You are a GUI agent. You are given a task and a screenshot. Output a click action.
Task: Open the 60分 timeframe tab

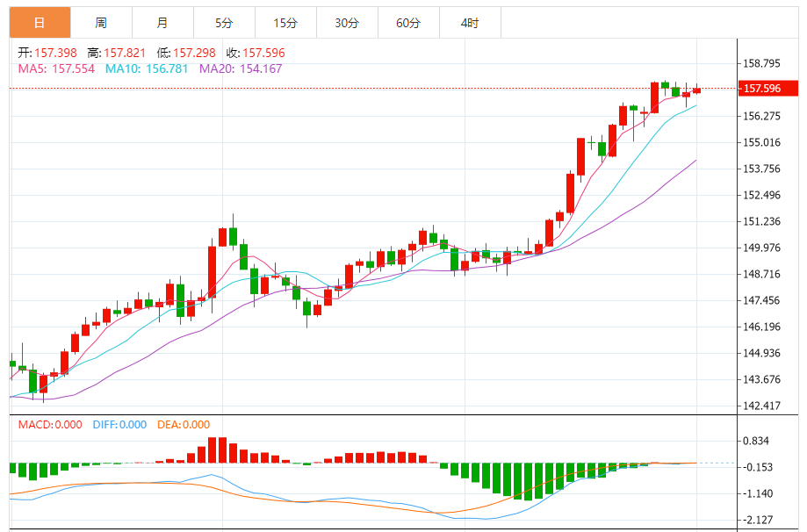point(408,23)
